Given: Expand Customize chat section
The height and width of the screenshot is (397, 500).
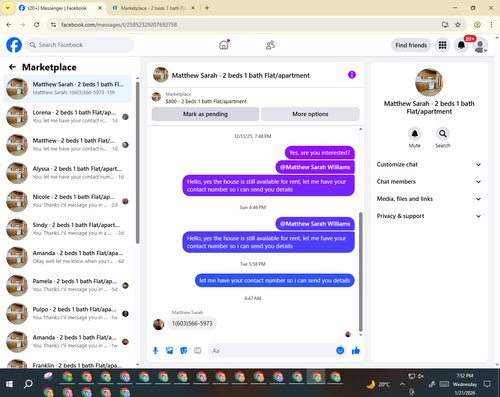Looking at the screenshot, I should (x=429, y=164).
